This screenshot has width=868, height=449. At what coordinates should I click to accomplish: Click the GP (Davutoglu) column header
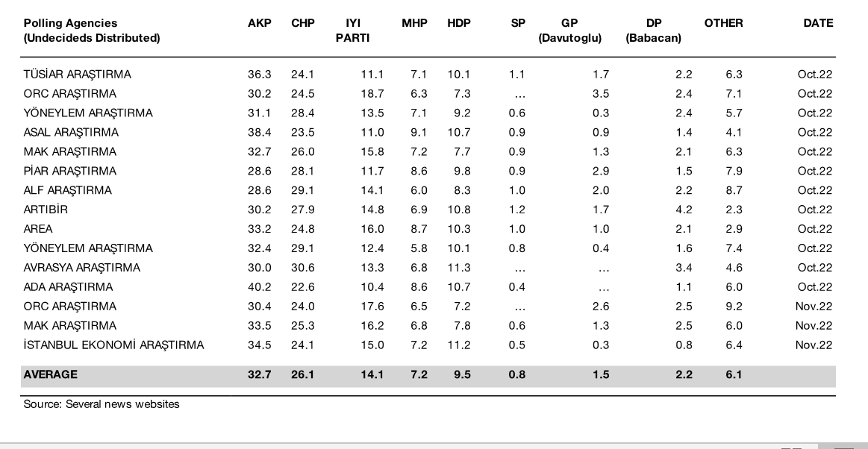(569, 30)
